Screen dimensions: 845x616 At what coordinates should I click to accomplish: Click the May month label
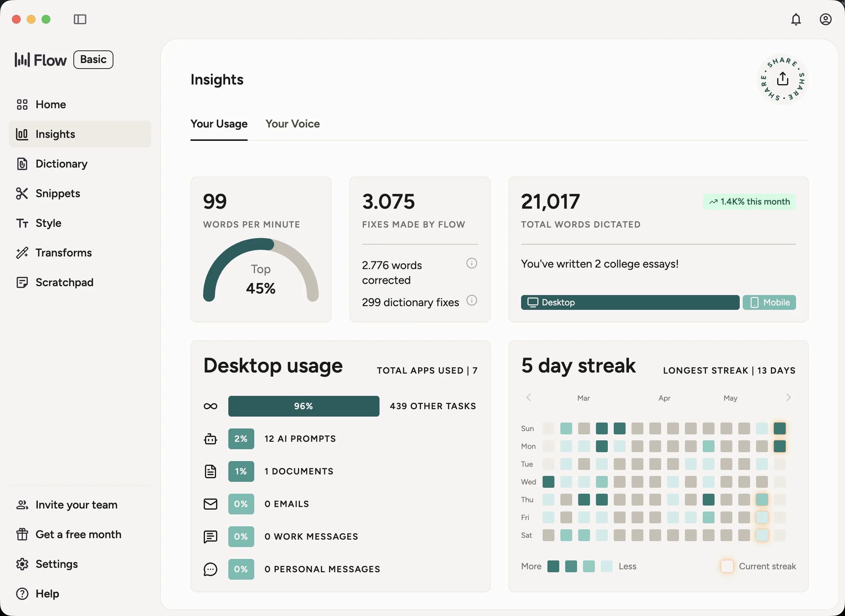730,398
